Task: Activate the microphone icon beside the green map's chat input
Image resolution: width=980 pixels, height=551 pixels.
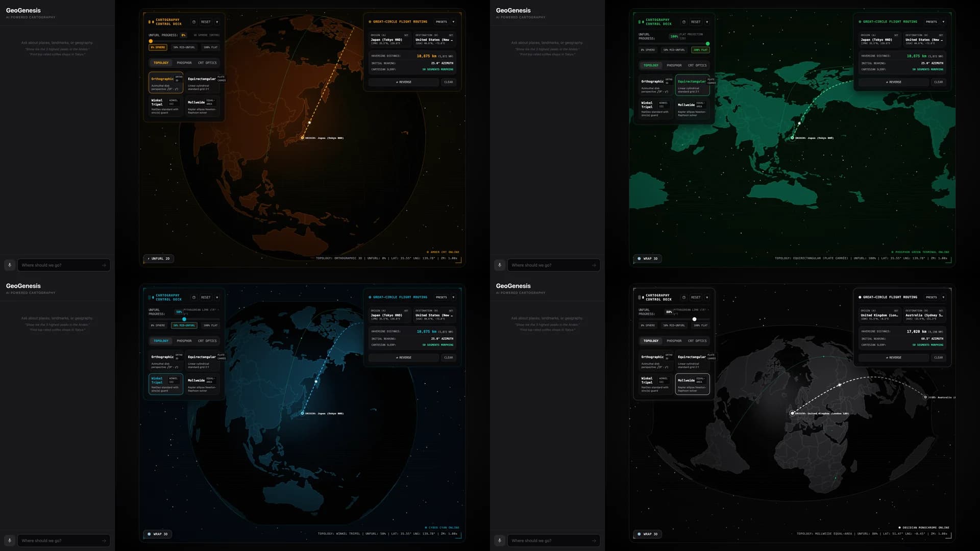Action: 499,265
